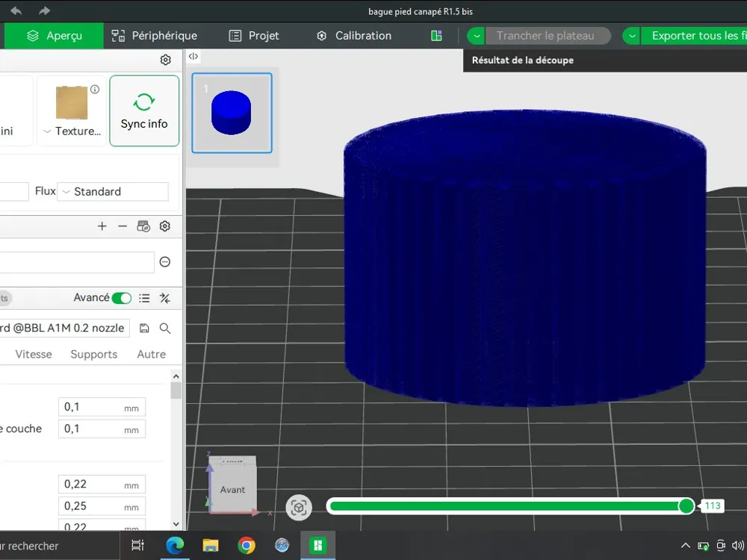Screen dimensions: 747x560
Task: Click the compare presets icon
Action: click(x=165, y=298)
